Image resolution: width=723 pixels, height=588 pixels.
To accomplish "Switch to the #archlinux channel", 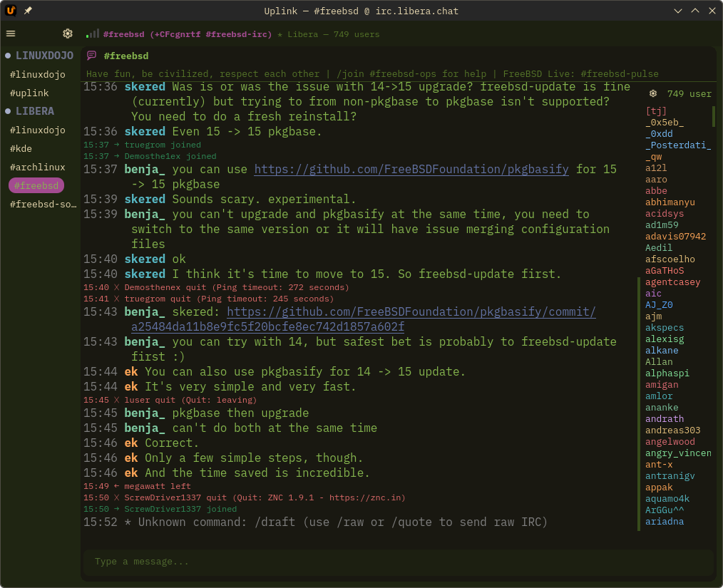I will point(37,167).
